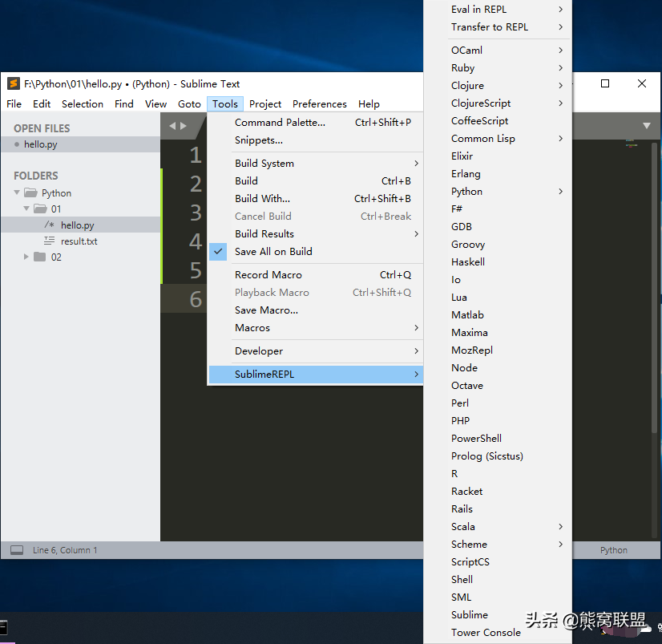Open the Project menu
The width and height of the screenshot is (662, 644).
(265, 104)
